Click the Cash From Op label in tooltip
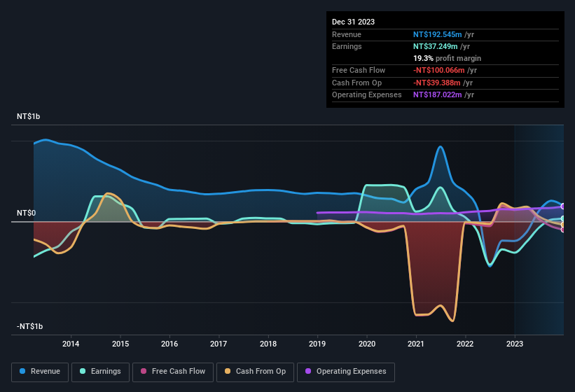 (x=356, y=83)
